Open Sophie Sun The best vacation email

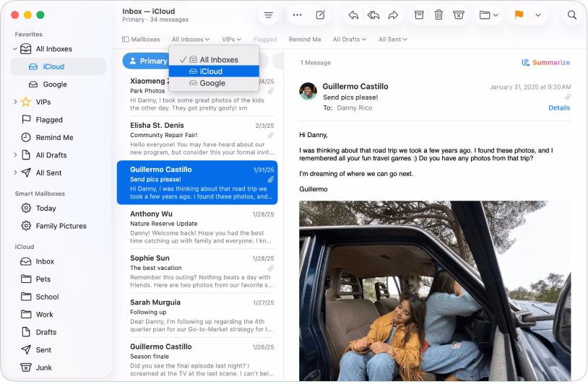(197, 271)
